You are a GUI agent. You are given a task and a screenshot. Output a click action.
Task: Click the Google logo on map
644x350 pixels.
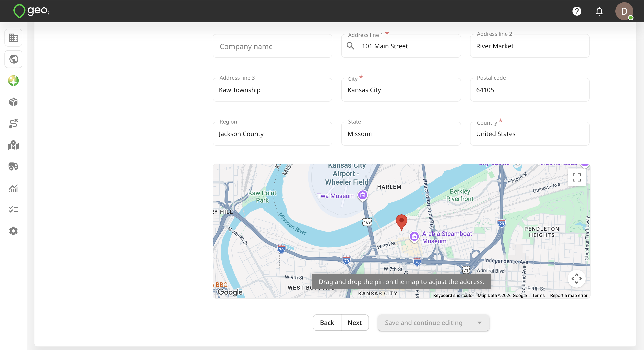click(x=230, y=292)
